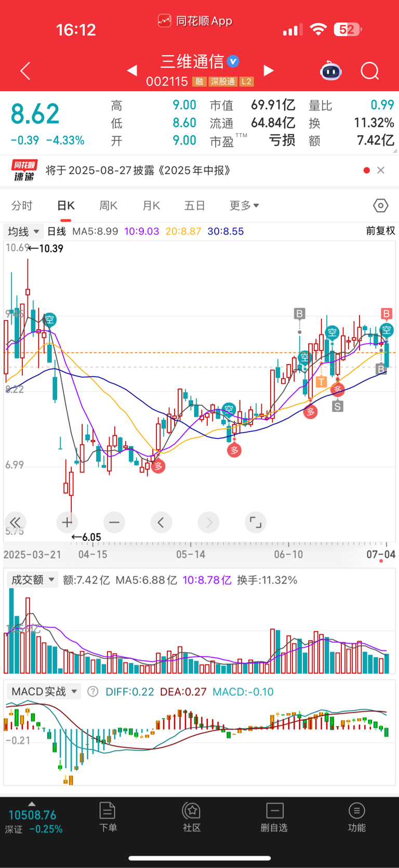This screenshot has width=399, height=868.
Task: Tap the 融 margin tag
Action: pyautogui.click(x=199, y=82)
